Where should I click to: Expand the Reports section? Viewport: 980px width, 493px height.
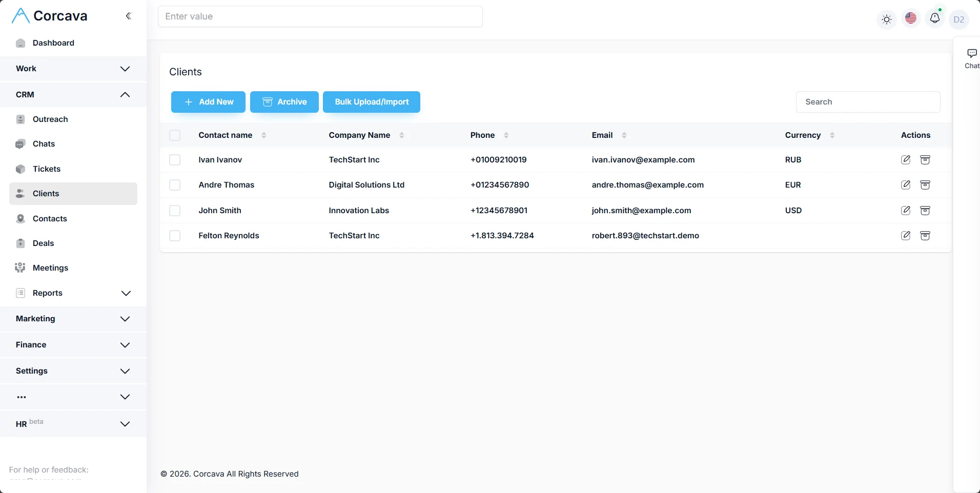click(x=73, y=293)
